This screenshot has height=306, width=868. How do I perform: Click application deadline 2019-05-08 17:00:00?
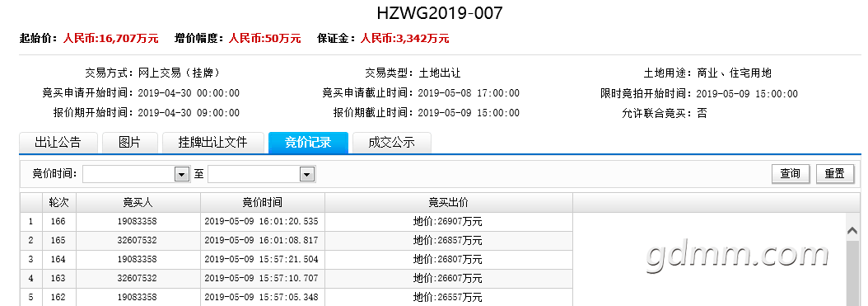[469, 93]
